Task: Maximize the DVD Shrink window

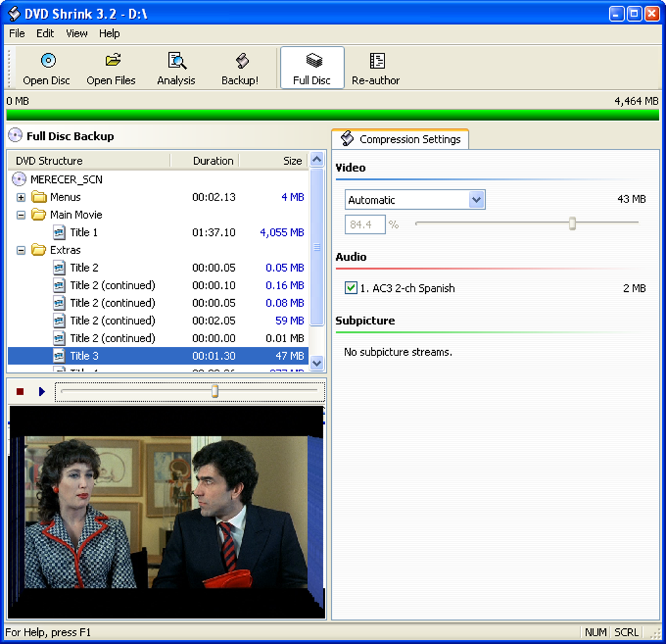Action: coord(634,14)
